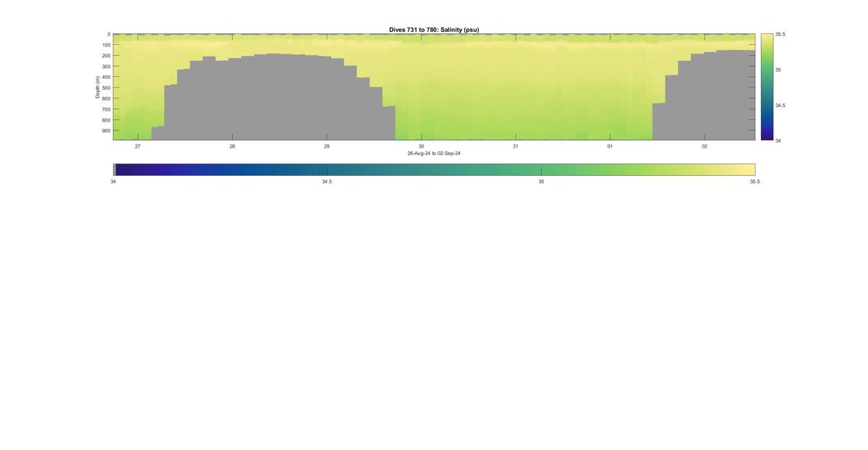Select date tick '30' on the x-axis
Viewport: 868px width, 450px height.
click(421, 146)
